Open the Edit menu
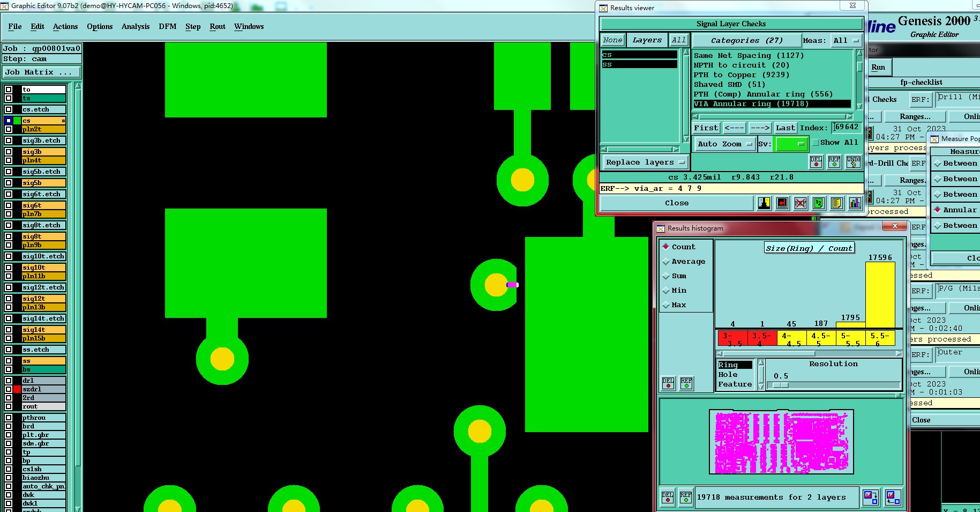Screen dimensions: 980x512 click(x=38, y=26)
